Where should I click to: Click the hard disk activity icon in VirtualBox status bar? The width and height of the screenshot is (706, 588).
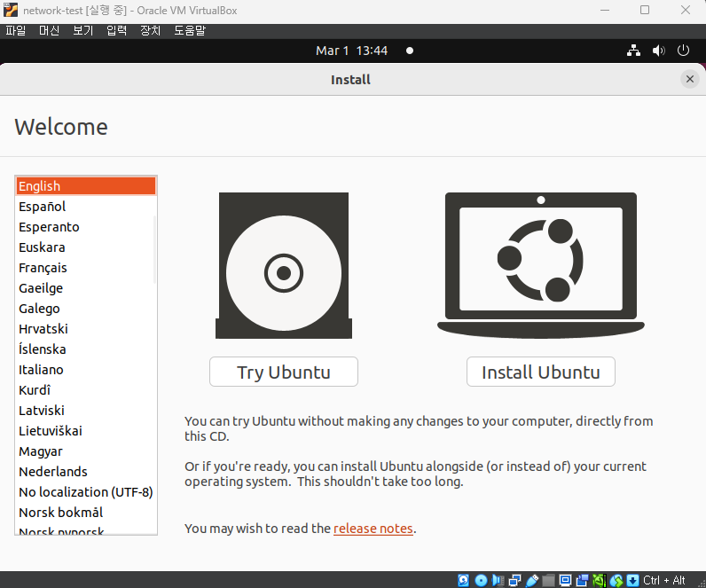463,580
